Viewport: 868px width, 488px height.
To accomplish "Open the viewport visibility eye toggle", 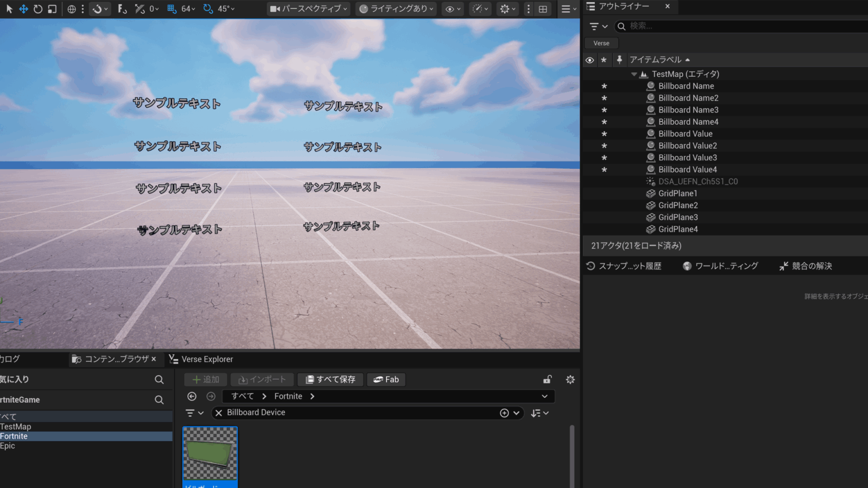I will (x=451, y=8).
